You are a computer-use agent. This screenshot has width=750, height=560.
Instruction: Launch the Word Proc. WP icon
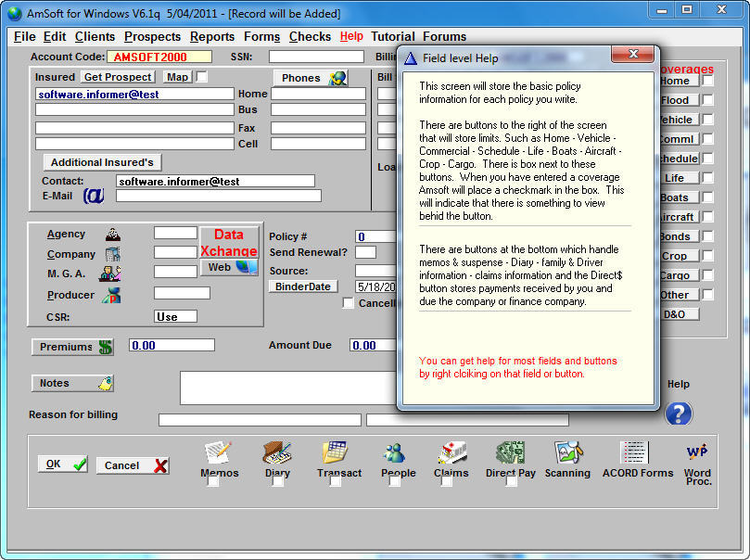point(697,452)
